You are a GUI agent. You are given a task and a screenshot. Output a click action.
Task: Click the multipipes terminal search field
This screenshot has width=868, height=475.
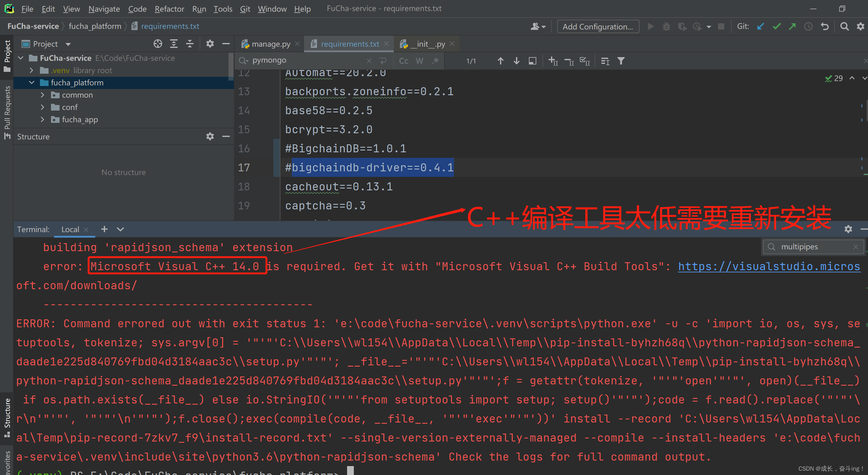click(x=813, y=247)
